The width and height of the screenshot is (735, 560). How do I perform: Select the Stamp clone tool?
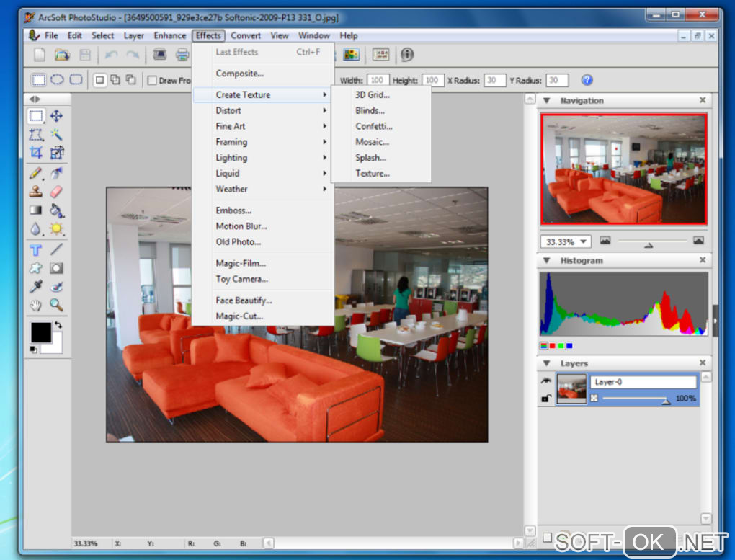pyautogui.click(x=36, y=192)
